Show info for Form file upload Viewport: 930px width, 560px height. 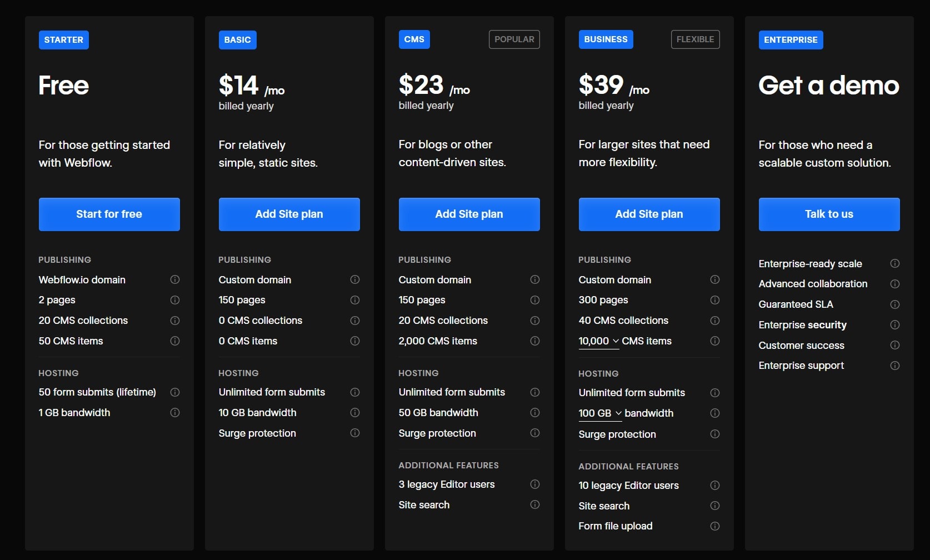click(x=715, y=526)
